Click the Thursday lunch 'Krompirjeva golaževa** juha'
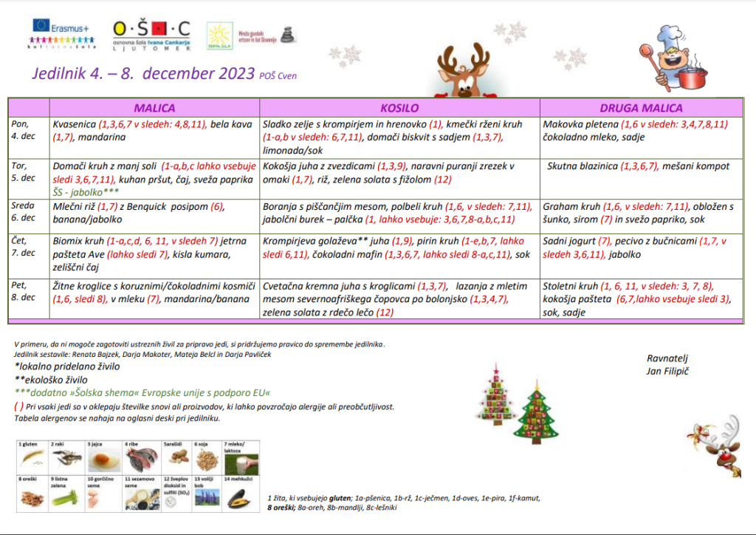Image resolution: width=756 pixels, height=535 pixels. tap(399, 256)
